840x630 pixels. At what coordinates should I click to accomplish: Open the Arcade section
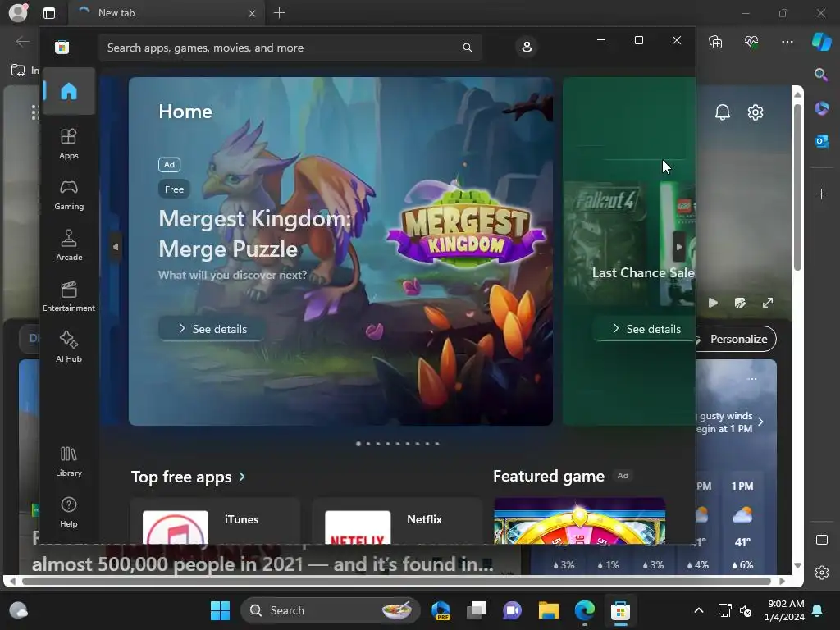69,245
